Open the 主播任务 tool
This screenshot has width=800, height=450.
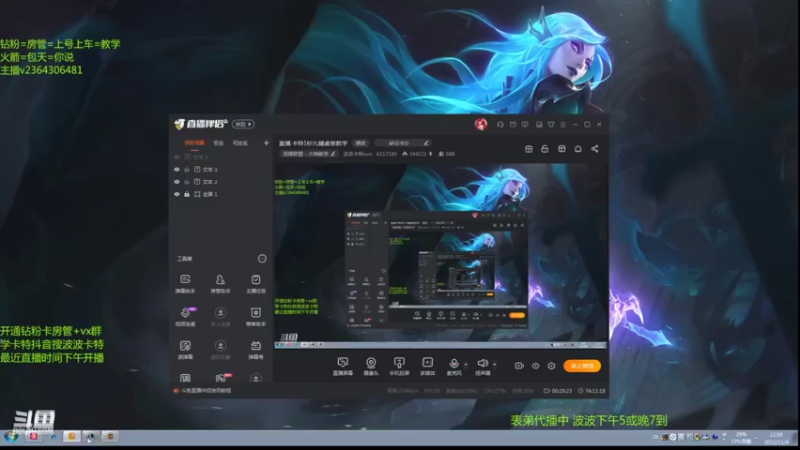pyautogui.click(x=256, y=283)
